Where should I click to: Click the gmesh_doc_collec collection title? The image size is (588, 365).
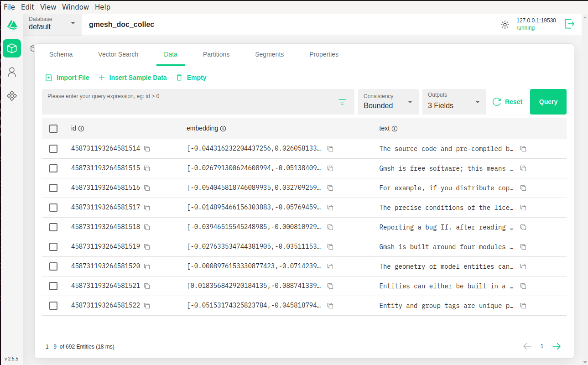(x=122, y=25)
